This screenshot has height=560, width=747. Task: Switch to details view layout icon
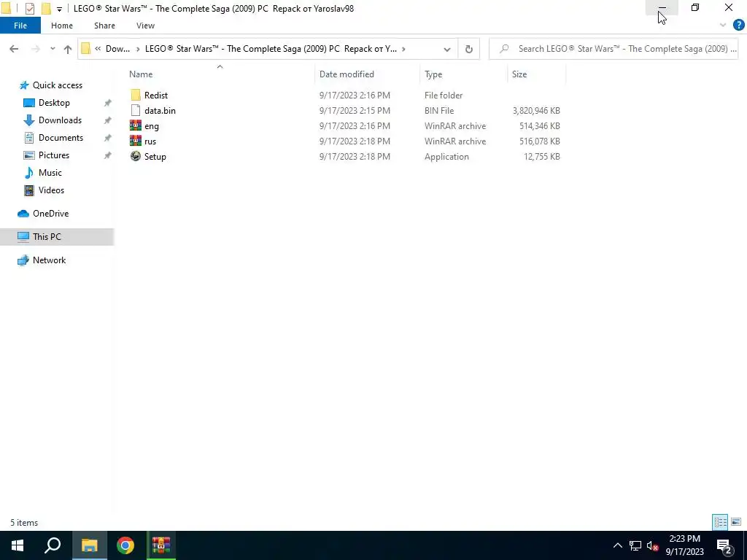pos(720,522)
